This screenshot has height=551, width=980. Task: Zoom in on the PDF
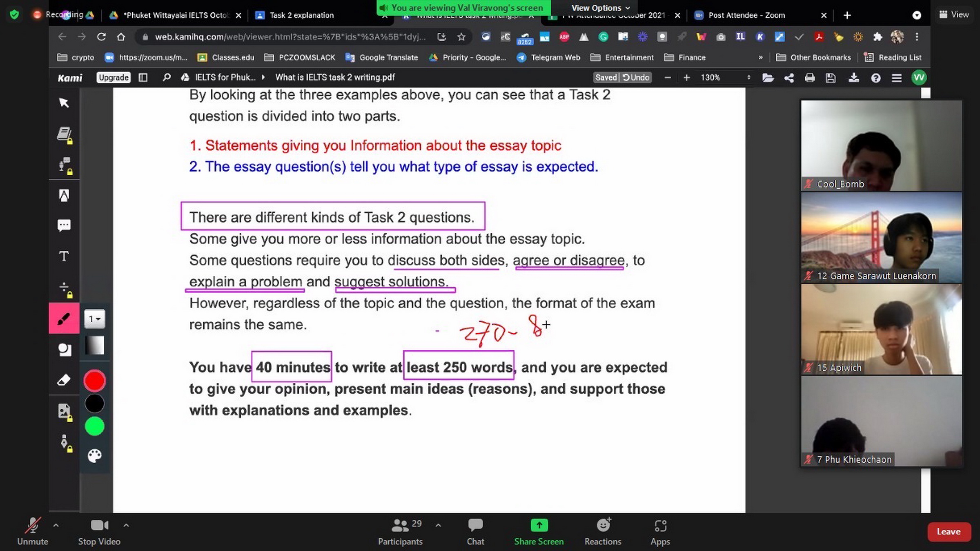pos(687,78)
